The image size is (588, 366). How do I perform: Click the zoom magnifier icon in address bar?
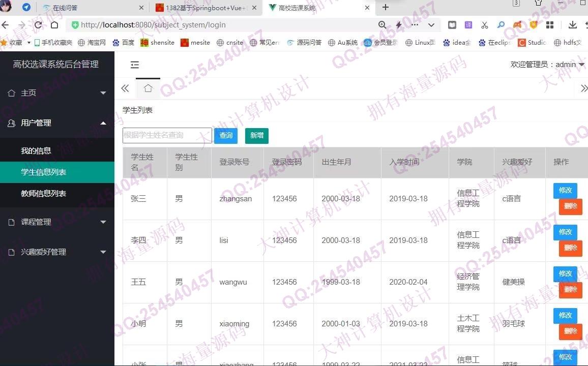382,25
